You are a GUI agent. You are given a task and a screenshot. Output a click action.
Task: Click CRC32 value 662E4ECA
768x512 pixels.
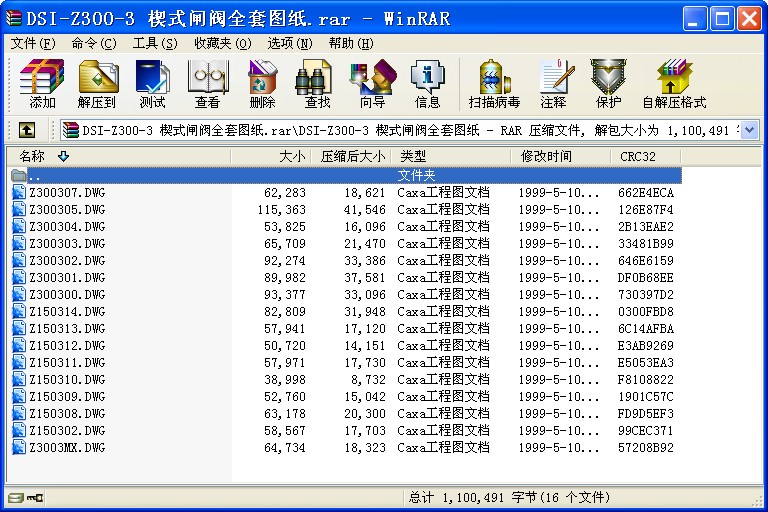tap(646, 193)
